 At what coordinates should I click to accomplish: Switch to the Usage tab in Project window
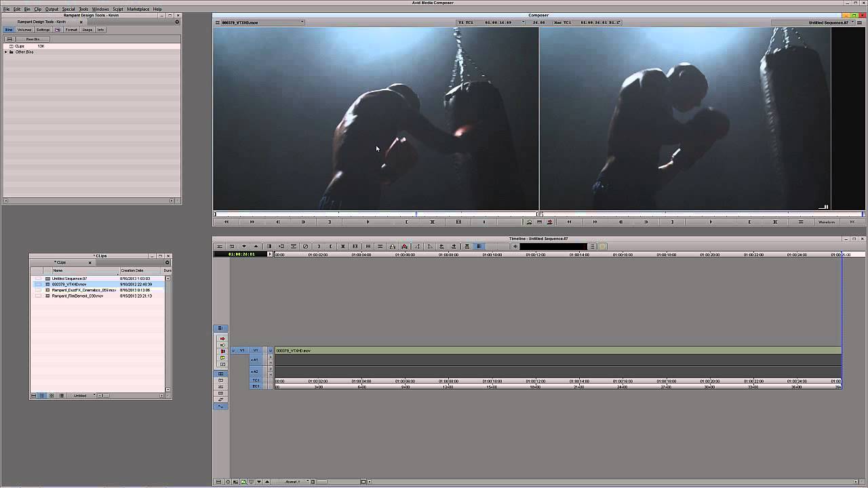tap(87, 30)
